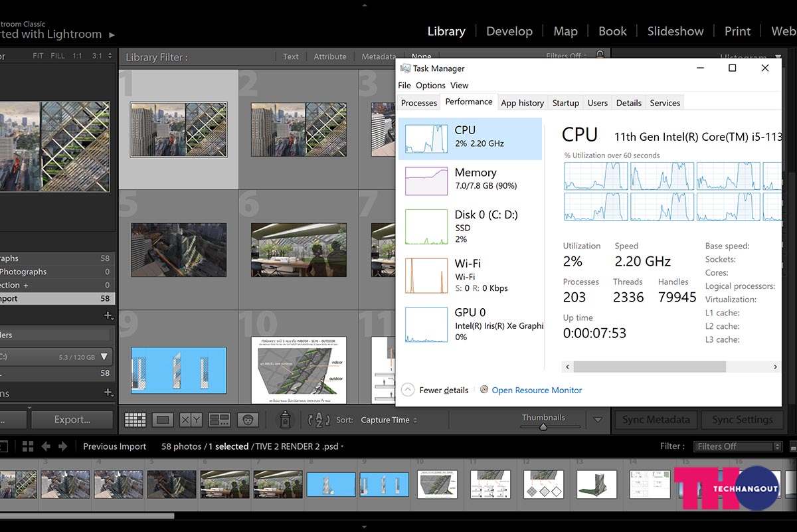Screen dimensions: 797x532
Task: Select the Painter spray can tool
Action: click(285, 419)
